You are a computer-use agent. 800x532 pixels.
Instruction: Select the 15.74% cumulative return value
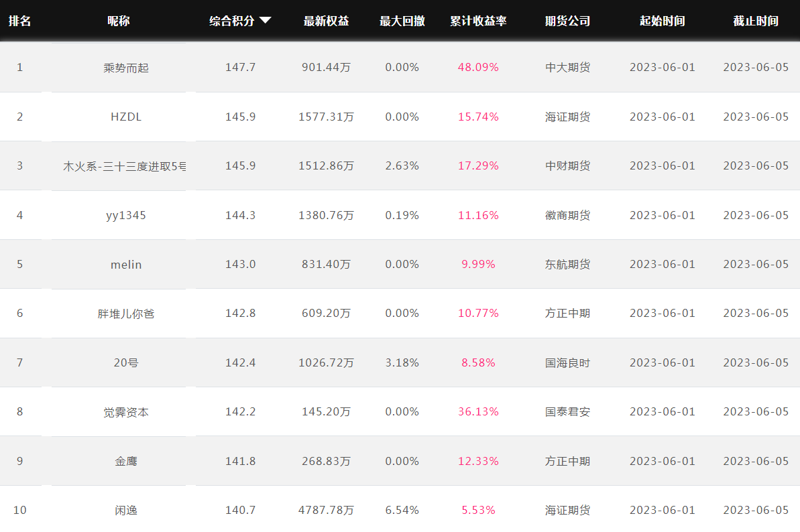(x=478, y=117)
